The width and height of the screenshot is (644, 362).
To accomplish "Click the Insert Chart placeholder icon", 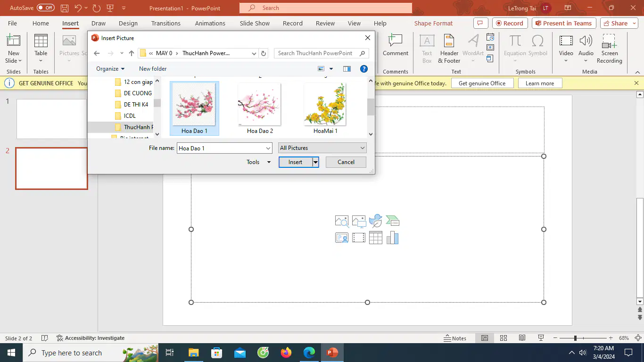I will (x=393, y=238).
